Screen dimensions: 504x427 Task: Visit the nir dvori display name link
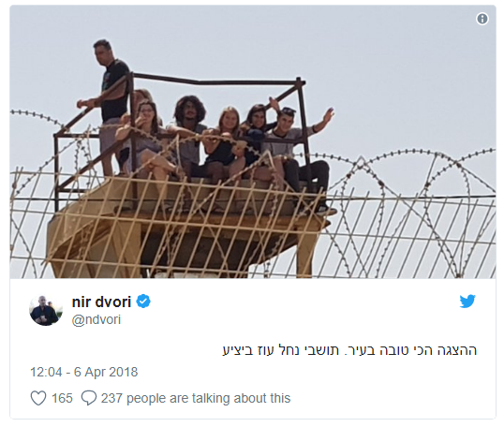(x=101, y=302)
